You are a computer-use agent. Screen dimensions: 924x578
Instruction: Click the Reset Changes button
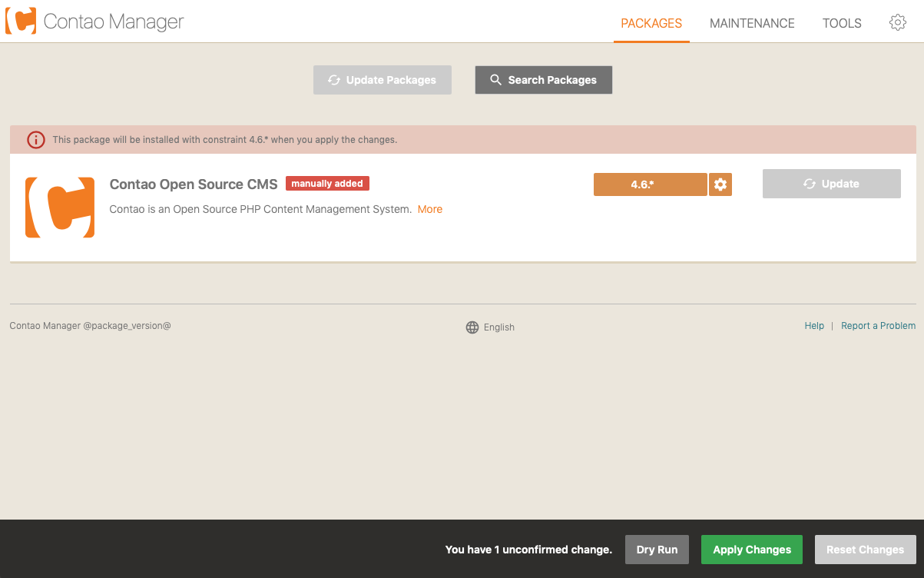[x=865, y=550]
